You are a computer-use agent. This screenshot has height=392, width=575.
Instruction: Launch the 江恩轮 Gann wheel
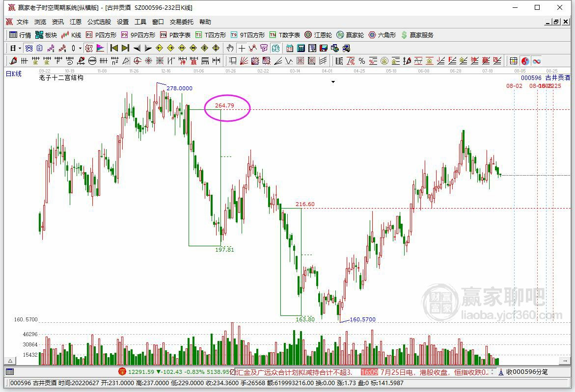click(x=318, y=35)
